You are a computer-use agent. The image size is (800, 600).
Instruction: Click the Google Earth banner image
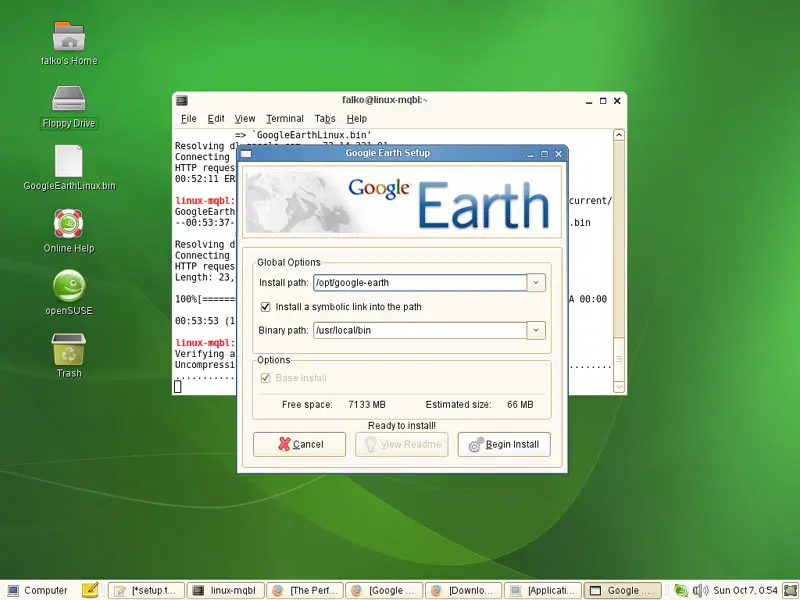(x=402, y=202)
